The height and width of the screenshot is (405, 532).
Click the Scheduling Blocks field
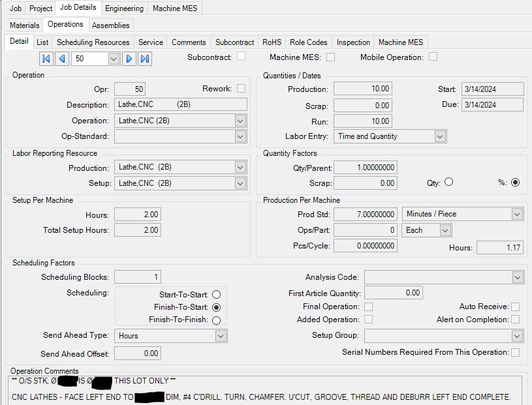click(138, 277)
